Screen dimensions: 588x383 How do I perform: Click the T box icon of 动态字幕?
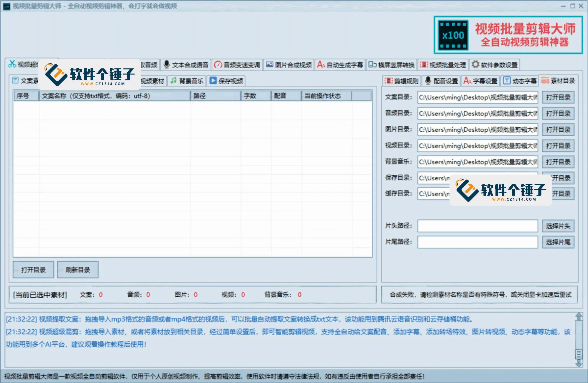pyautogui.click(x=507, y=81)
